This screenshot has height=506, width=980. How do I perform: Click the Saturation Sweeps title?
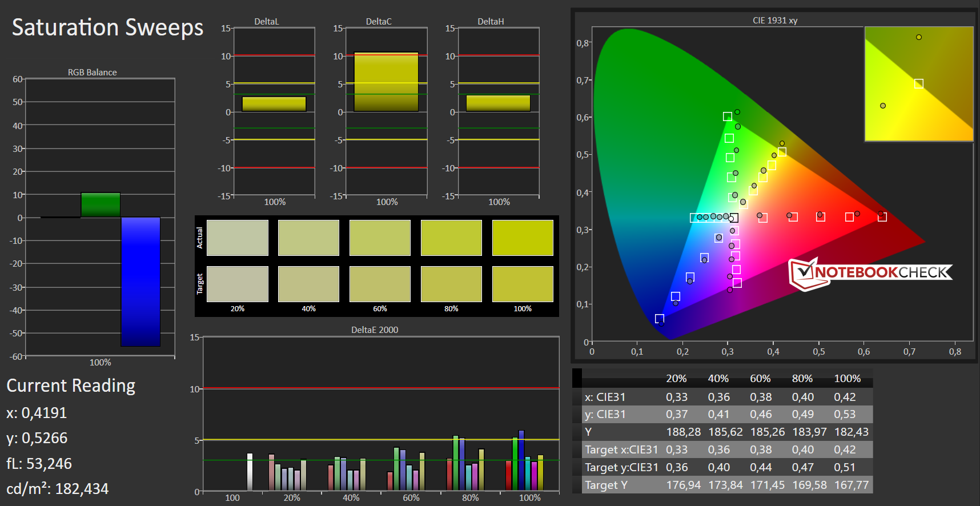(x=107, y=27)
